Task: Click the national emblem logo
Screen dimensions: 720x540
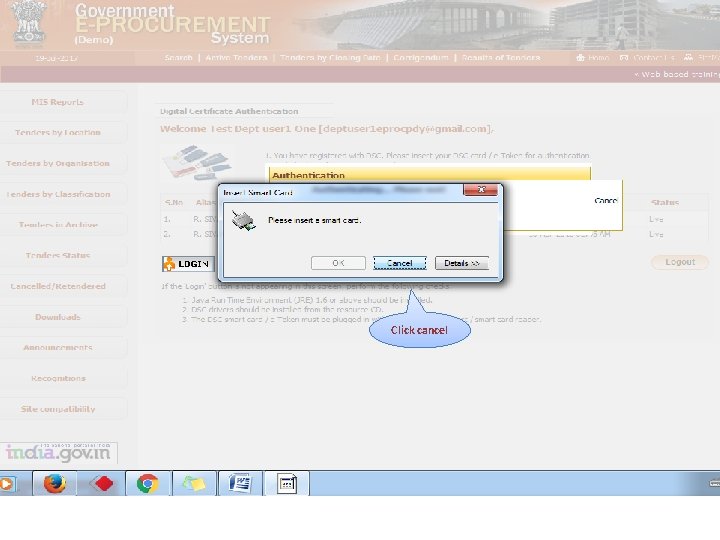Action: pos(28,24)
